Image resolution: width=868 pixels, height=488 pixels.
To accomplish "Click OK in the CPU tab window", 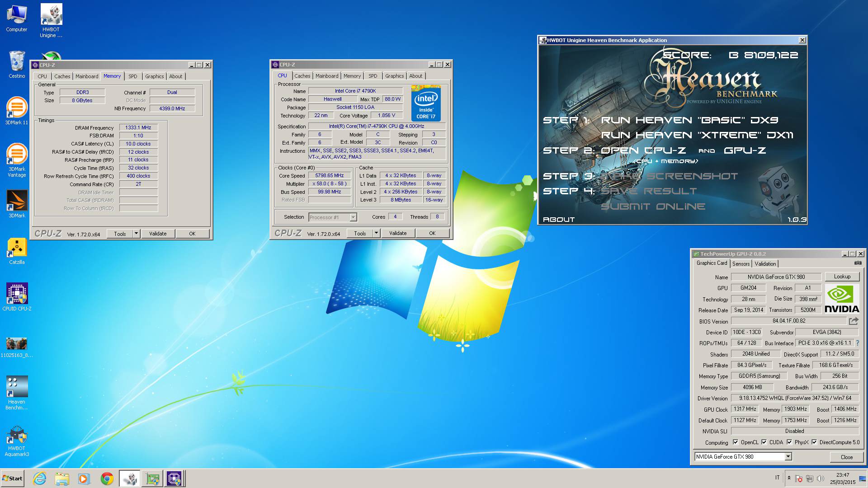I will pyautogui.click(x=432, y=233).
